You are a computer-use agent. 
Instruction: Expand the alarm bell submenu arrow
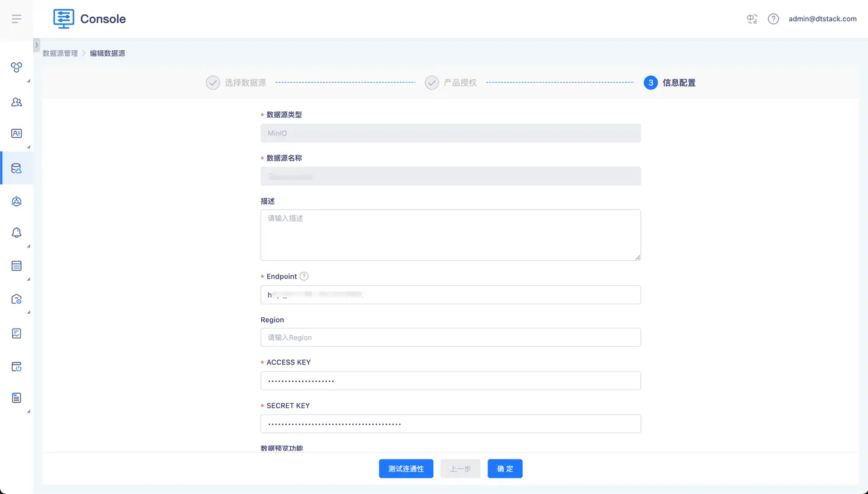click(x=28, y=246)
